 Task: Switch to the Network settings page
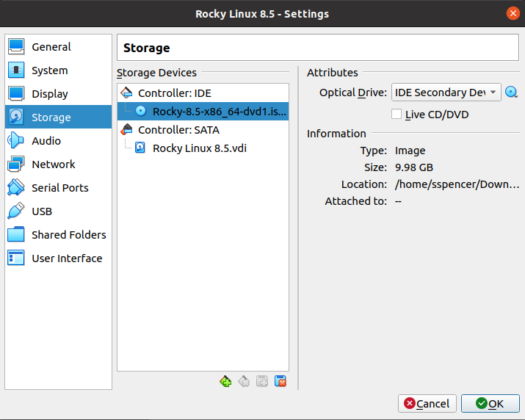(x=53, y=164)
